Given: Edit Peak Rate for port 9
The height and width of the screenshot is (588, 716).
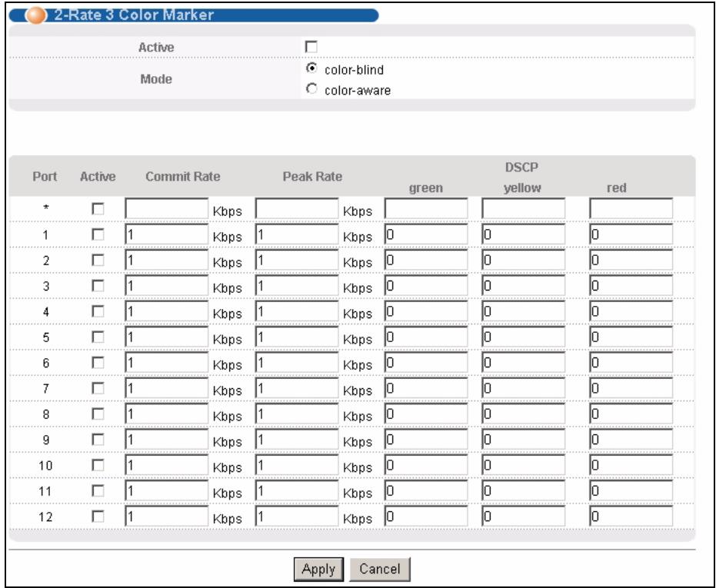Looking at the screenshot, I should coord(297,439).
